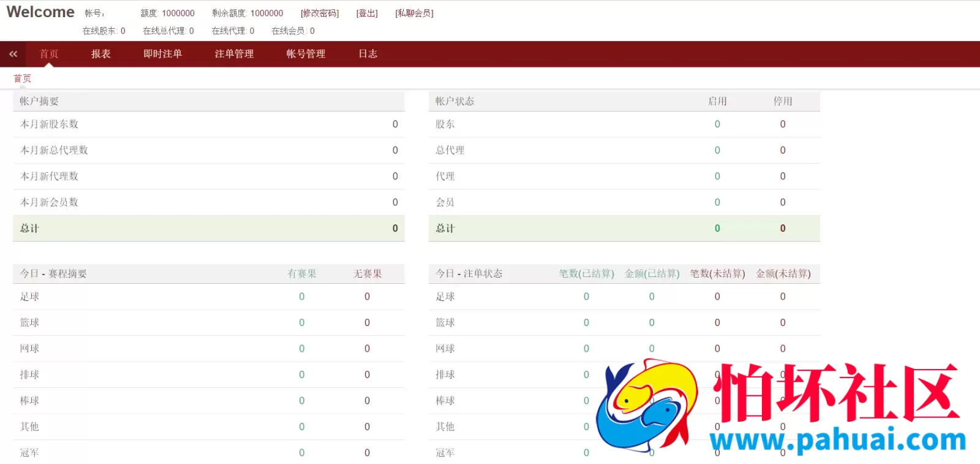Select the 排球 row in 今日 - 赛程摘要
Image resolution: width=980 pixels, height=464 pixels.
point(209,375)
